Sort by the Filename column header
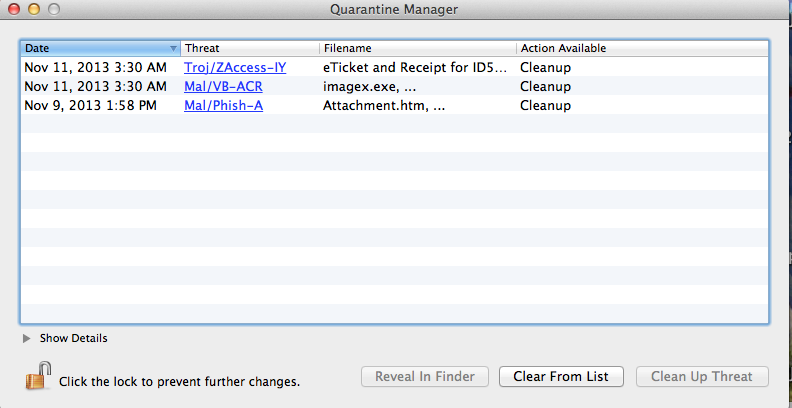792x408 pixels. tap(418, 48)
